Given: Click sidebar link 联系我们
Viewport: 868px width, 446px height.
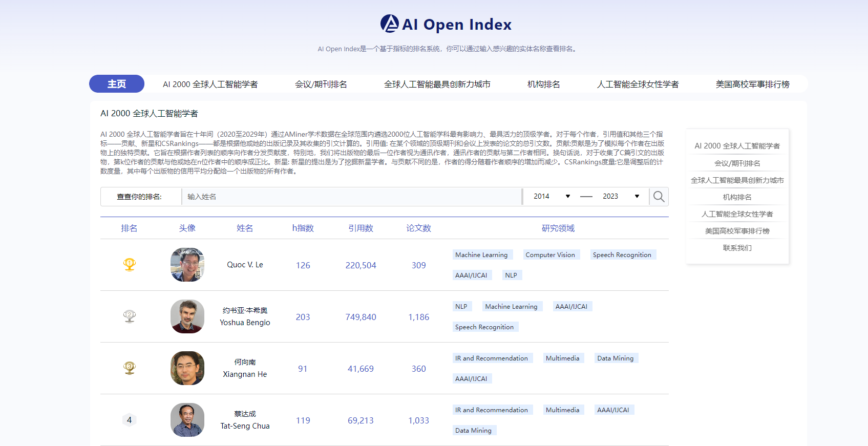Looking at the screenshot, I should coord(737,248).
